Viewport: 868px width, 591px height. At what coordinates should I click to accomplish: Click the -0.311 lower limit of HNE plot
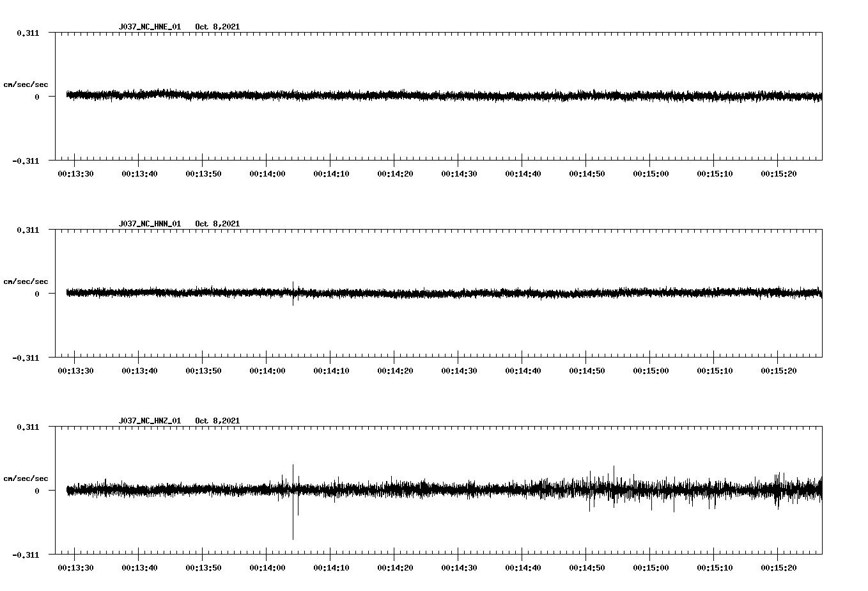coord(26,161)
